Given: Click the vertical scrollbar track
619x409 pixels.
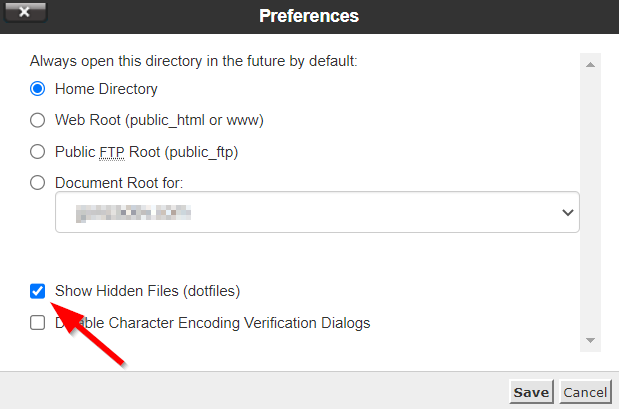Looking at the screenshot, I should click(590, 200).
